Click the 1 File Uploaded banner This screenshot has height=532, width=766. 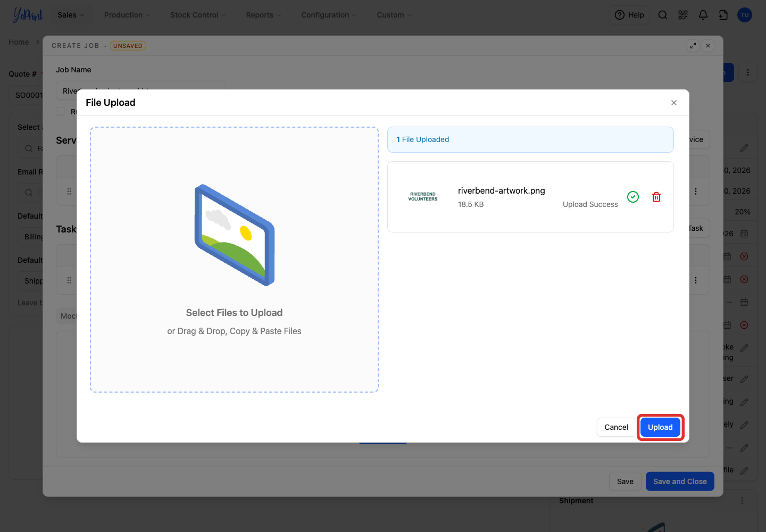pyautogui.click(x=530, y=139)
